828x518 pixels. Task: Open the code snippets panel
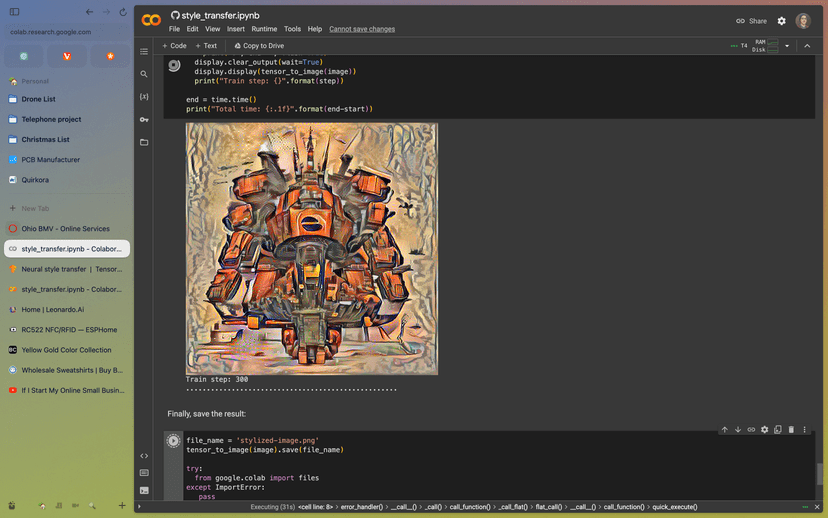pos(144,456)
